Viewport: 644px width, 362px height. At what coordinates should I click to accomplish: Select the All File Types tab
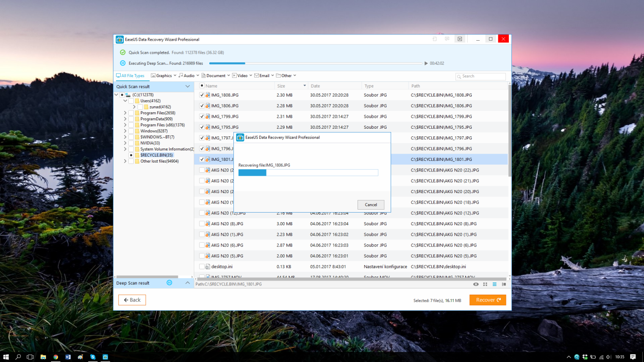[130, 76]
